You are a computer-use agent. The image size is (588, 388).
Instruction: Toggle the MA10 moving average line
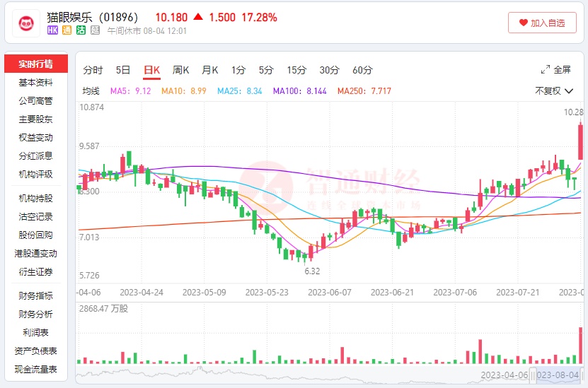183,90
